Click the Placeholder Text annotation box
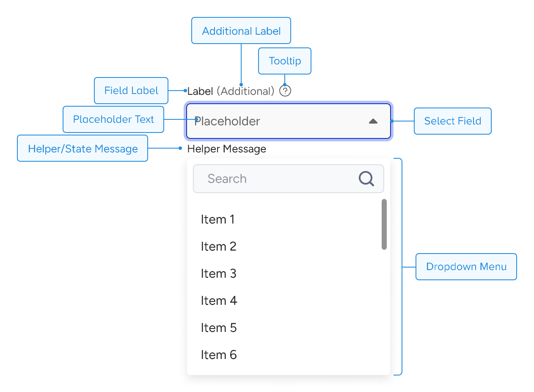 113,119
